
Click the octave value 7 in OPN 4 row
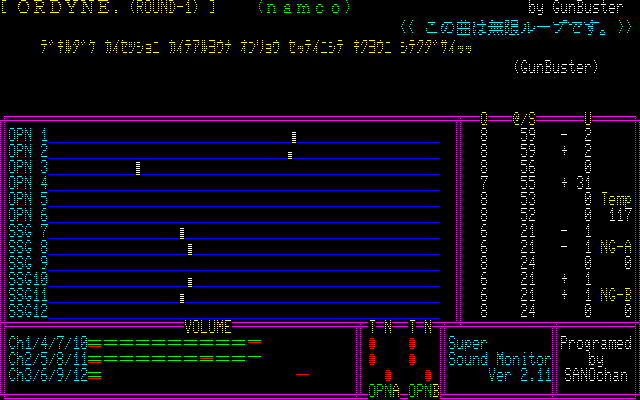point(484,183)
